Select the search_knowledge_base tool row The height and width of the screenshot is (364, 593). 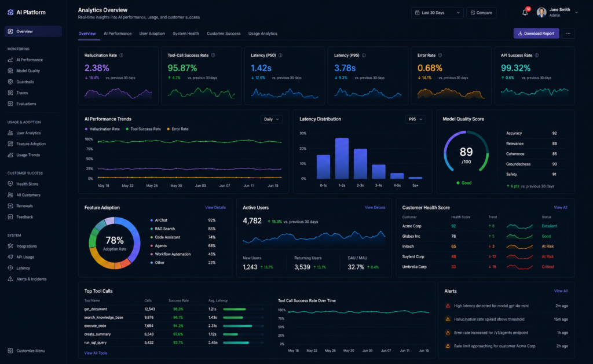(x=174, y=318)
